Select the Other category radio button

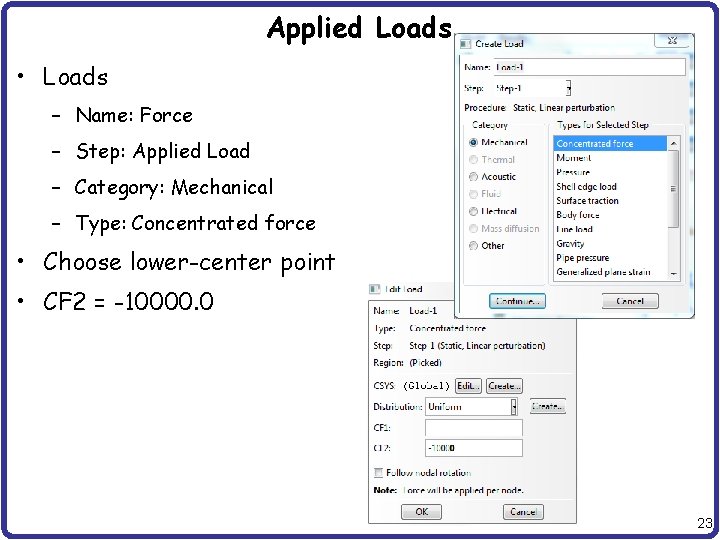[x=473, y=246]
